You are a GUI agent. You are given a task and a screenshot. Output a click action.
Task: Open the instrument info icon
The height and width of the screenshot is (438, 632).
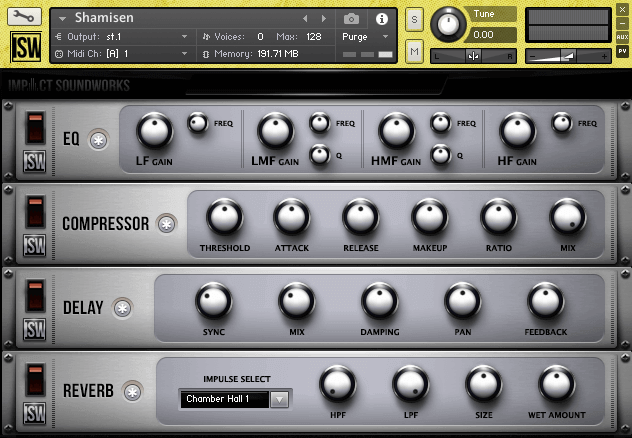tap(381, 19)
